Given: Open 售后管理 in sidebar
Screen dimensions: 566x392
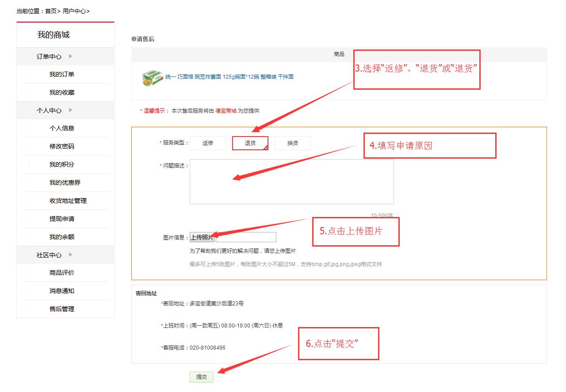Looking at the screenshot, I should (x=62, y=309).
